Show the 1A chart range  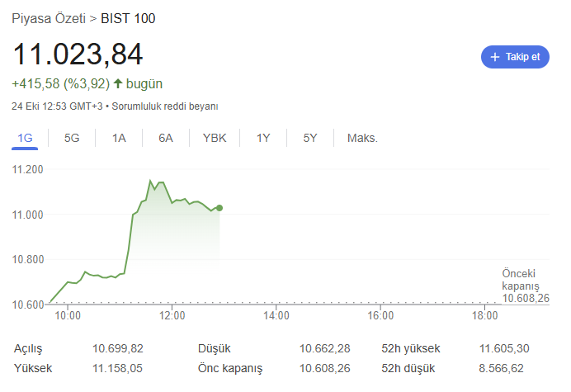click(119, 138)
